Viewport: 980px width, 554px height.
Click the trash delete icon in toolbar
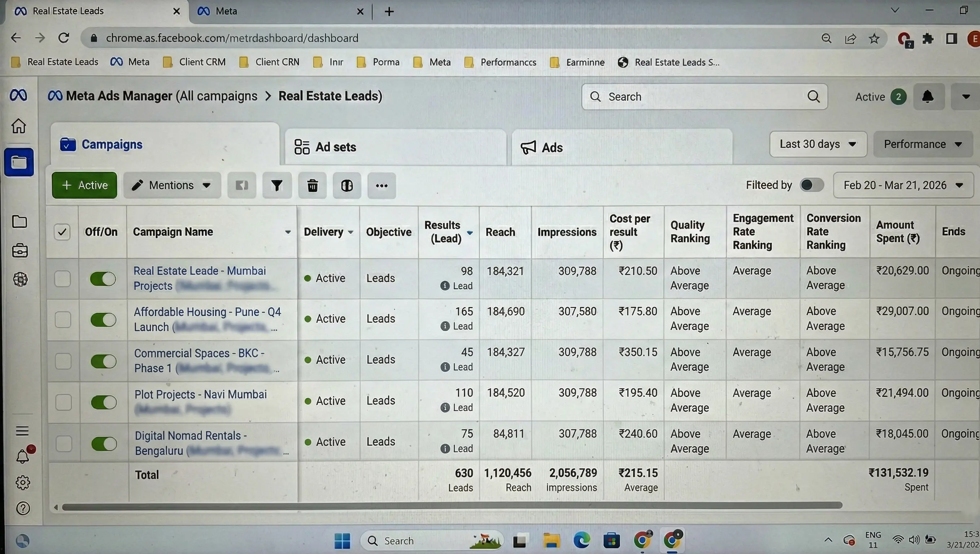tap(312, 186)
